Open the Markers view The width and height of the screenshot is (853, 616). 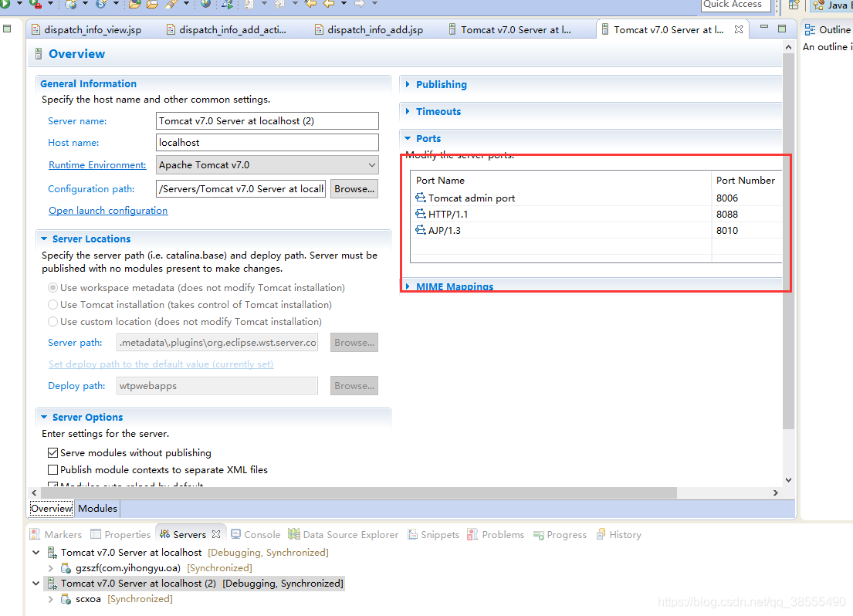(x=56, y=535)
